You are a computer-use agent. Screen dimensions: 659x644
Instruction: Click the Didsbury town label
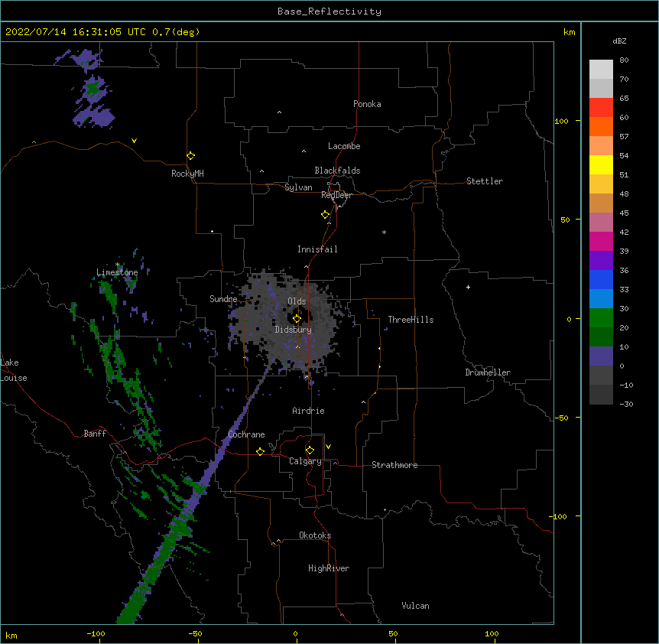click(294, 330)
